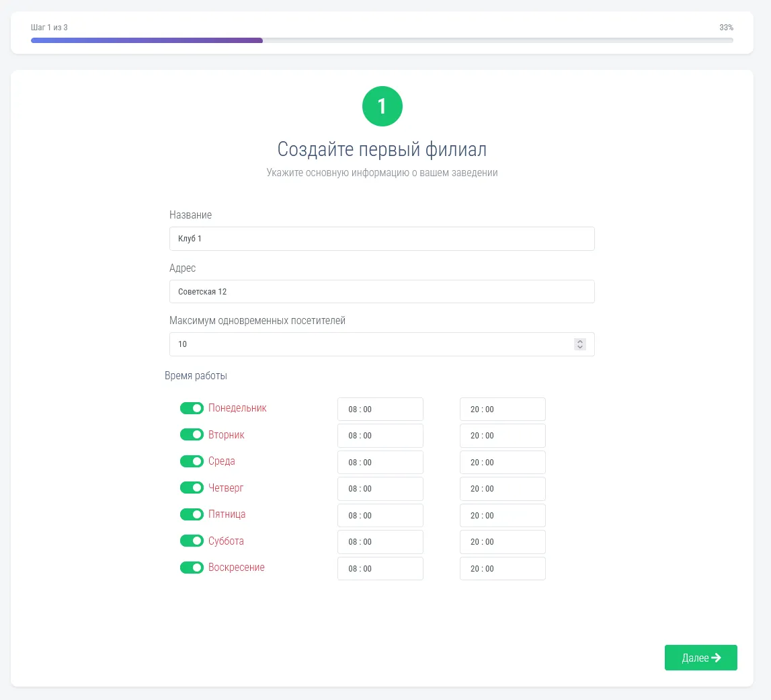Click the Название input field

(x=382, y=239)
